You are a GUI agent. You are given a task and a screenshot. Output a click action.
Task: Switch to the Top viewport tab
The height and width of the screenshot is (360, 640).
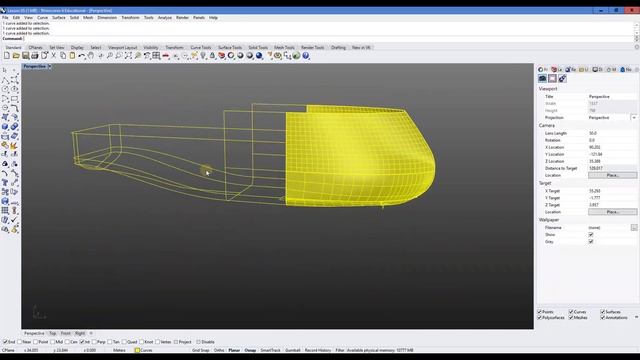[x=53, y=333]
